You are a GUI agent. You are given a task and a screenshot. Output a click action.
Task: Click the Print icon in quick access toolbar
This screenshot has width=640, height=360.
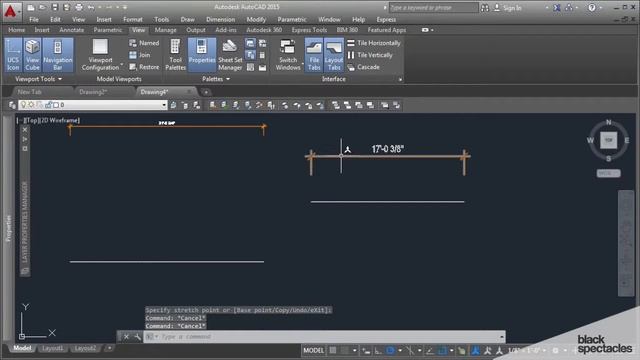[x=79, y=7]
